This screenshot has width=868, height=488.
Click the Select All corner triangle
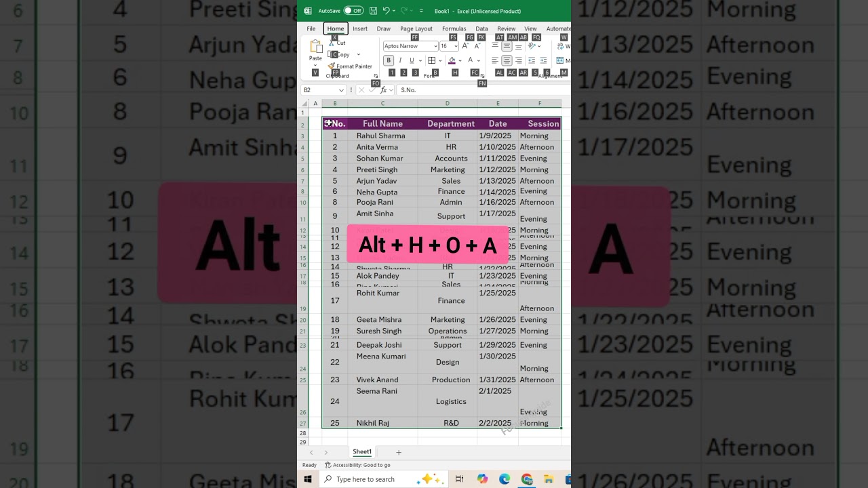(304, 104)
